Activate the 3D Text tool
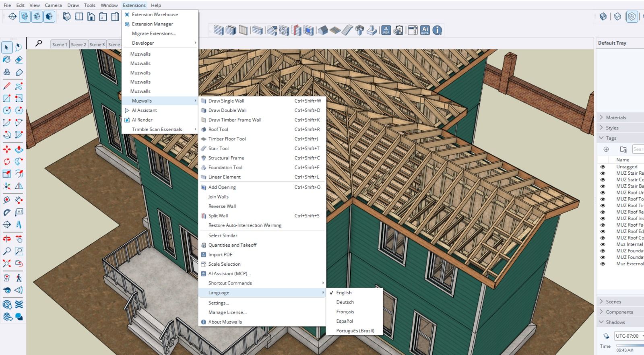Screen dimensions: 644x355 pos(19,225)
